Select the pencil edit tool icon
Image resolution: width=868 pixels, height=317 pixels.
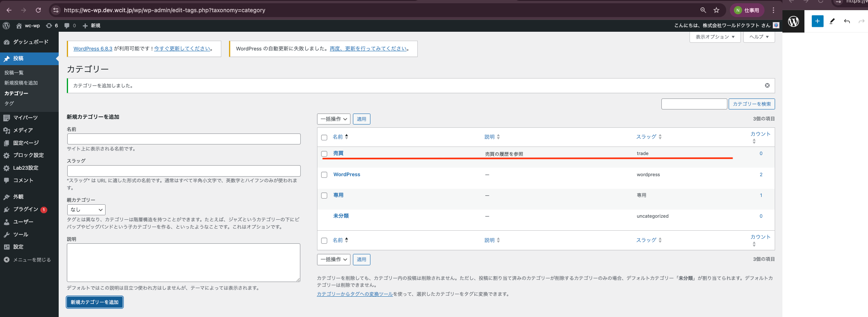[x=832, y=21]
